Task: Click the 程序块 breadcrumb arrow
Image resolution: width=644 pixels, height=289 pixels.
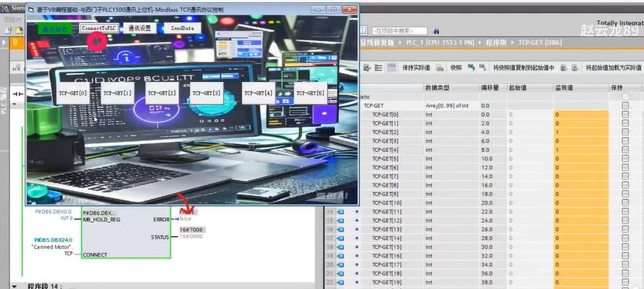Action: click(512, 43)
